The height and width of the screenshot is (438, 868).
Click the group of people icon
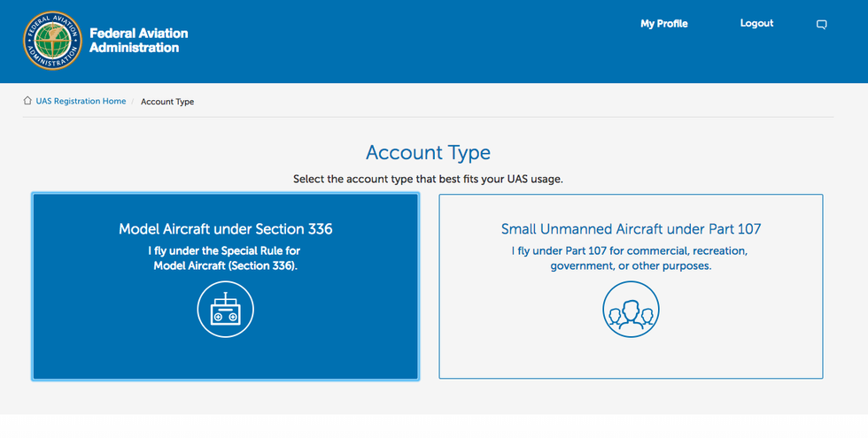[x=631, y=310]
